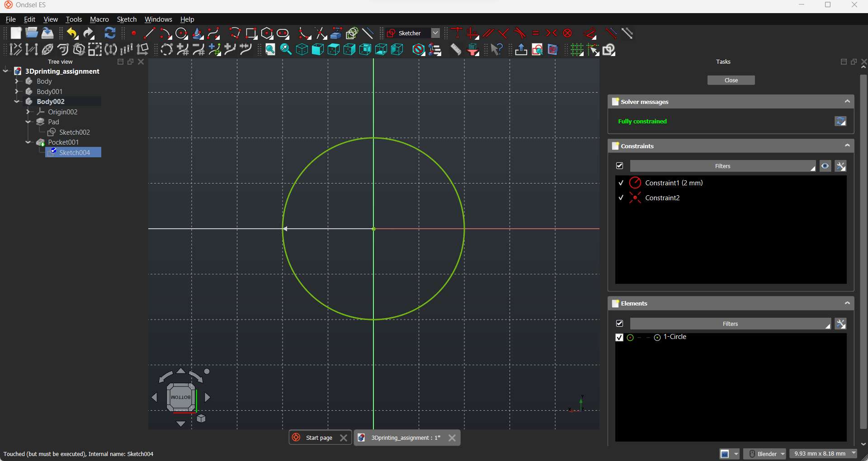Click the constraints Filters button
Image resolution: width=868 pixels, height=461 pixels.
coord(722,166)
